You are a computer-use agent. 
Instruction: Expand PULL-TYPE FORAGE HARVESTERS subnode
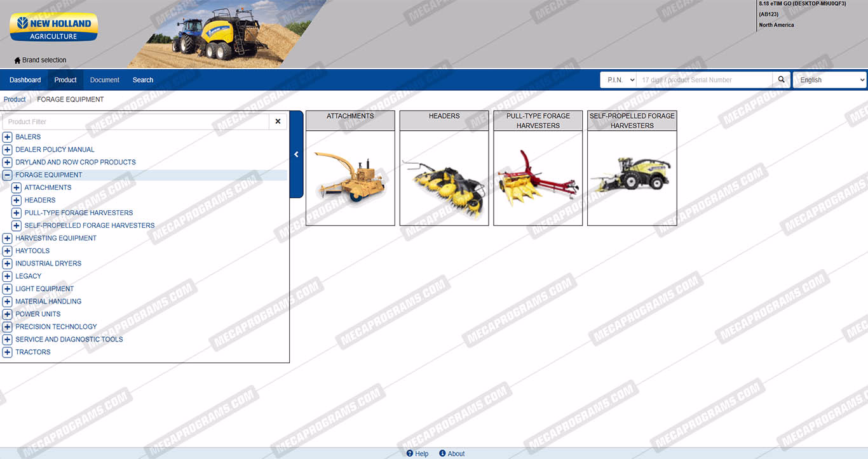17,213
